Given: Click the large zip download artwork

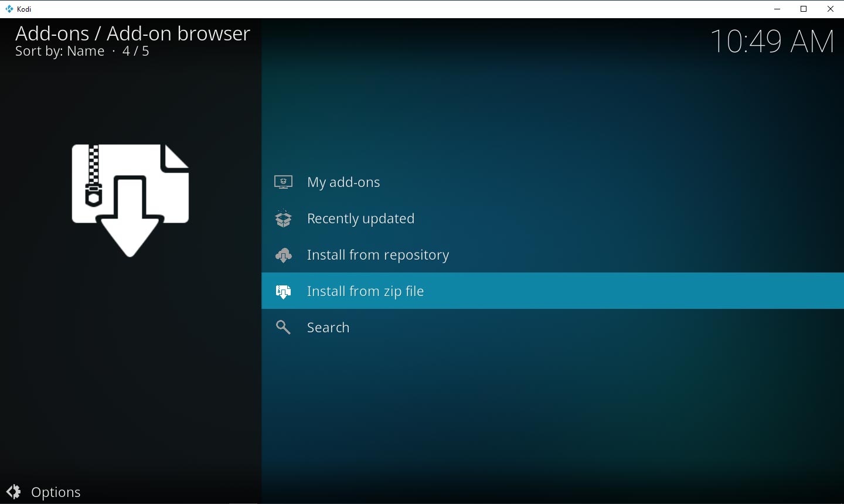Looking at the screenshot, I should [x=130, y=199].
